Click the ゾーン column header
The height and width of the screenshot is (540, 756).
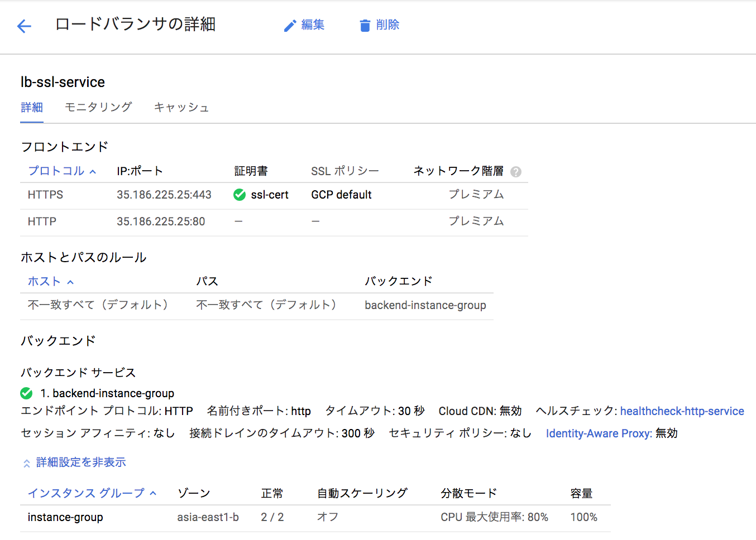tap(194, 493)
